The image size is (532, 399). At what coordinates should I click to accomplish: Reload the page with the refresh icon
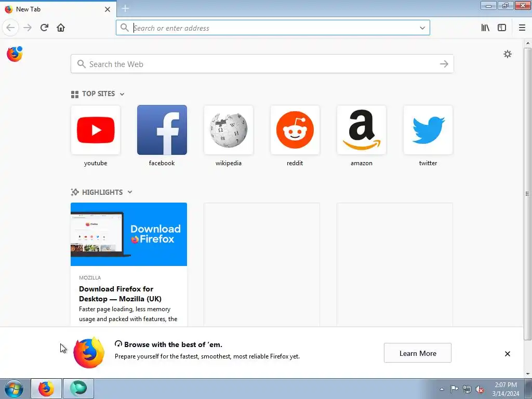click(44, 28)
